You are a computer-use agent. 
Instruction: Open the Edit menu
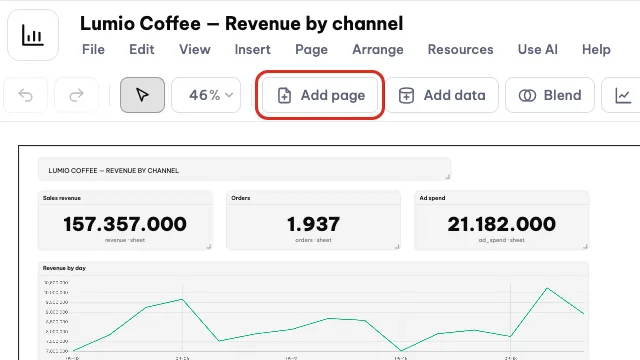coord(142,49)
